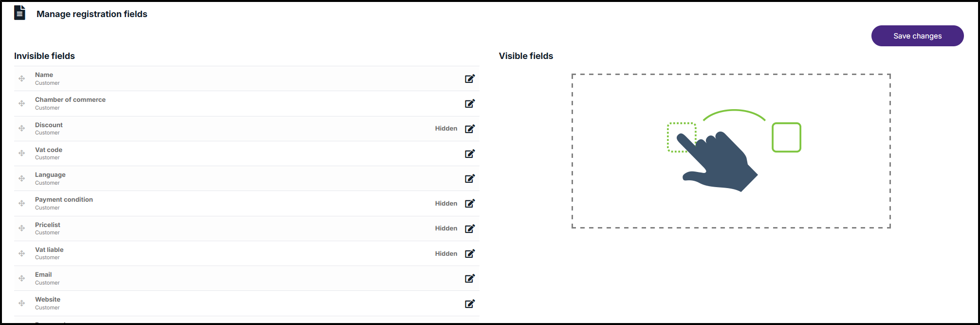Edit the Language field
980x325 pixels.
point(470,178)
